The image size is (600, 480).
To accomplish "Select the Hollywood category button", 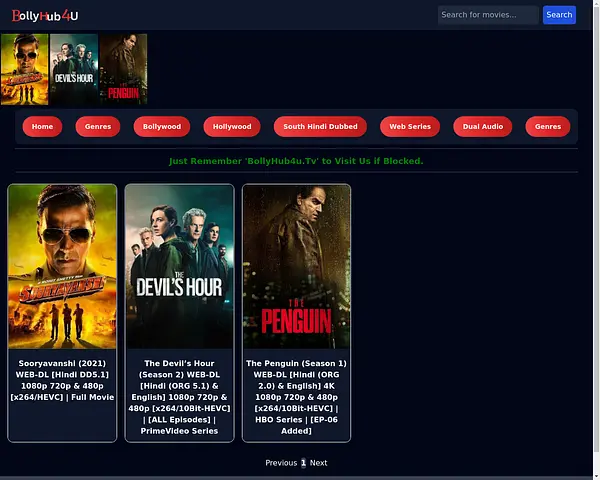I will [x=232, y=127].
